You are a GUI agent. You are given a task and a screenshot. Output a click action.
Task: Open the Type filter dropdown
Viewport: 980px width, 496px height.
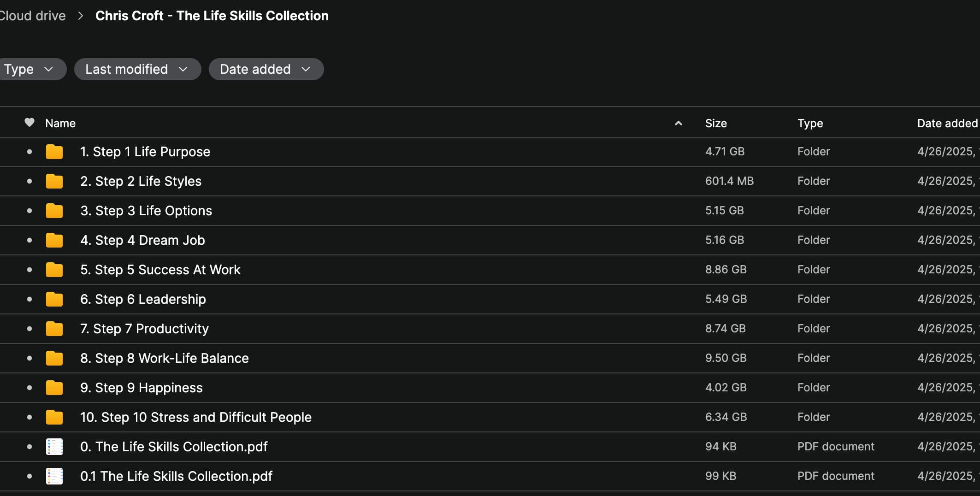click(29, 69)
